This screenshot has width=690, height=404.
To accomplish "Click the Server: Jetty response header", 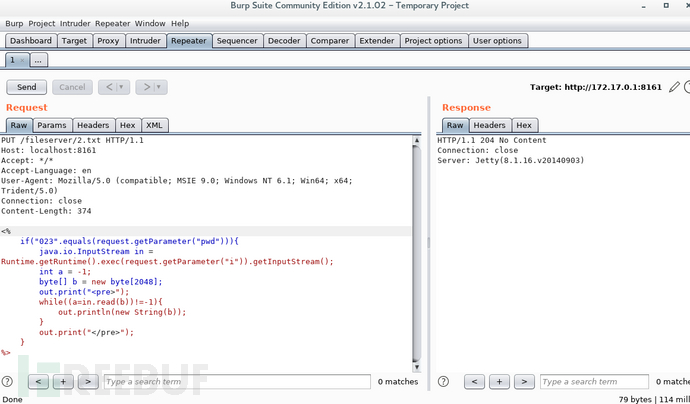I will pyautogui.click(x=510, y=161).
